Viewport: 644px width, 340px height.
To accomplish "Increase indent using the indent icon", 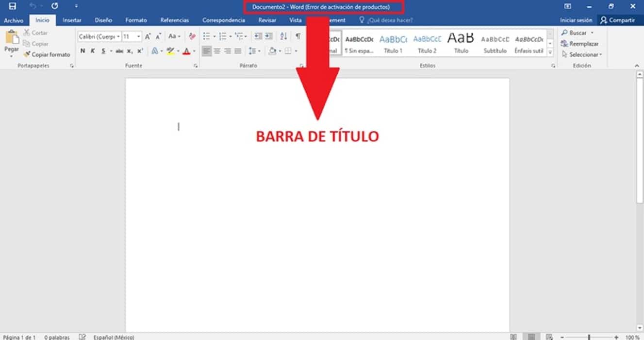I will [x=269, y=36].
